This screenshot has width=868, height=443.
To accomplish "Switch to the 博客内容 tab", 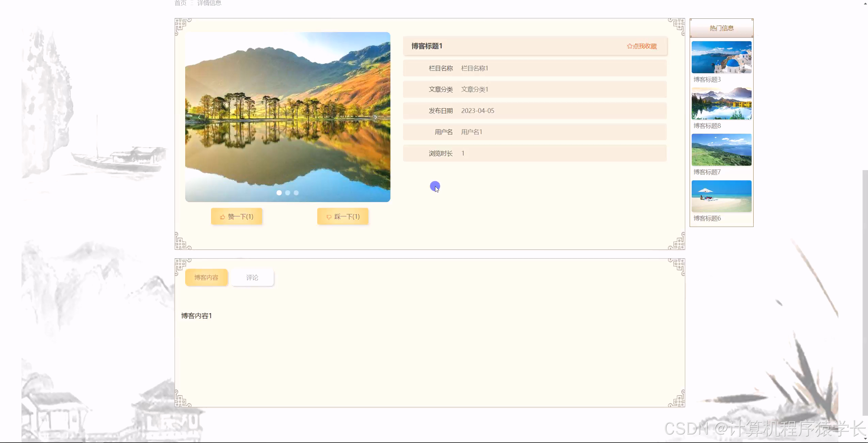I will coord(206,277).
